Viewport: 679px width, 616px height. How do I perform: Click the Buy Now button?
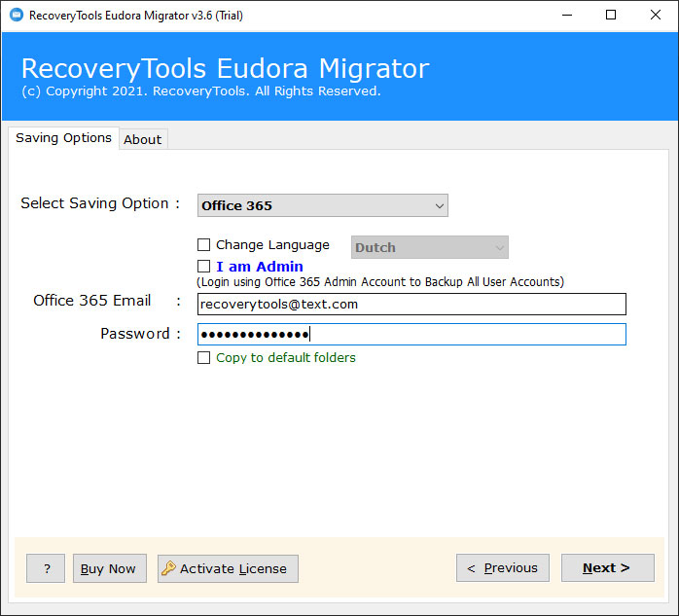[110, 568]
